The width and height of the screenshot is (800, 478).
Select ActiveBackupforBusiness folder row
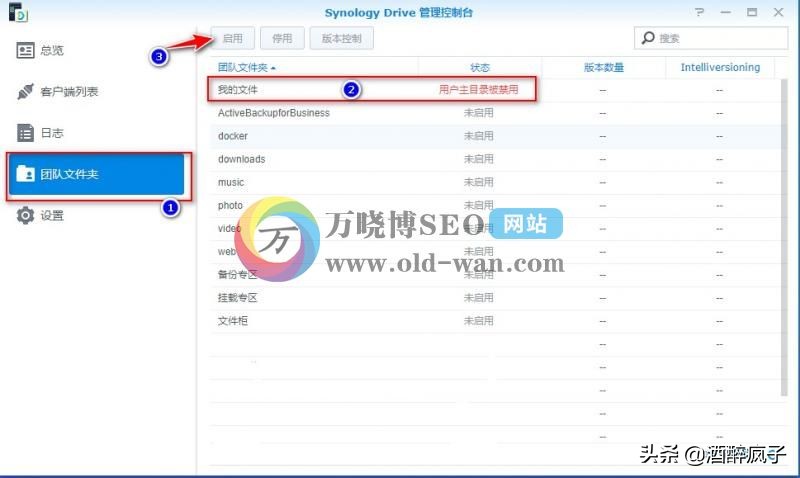pos(495,113)
